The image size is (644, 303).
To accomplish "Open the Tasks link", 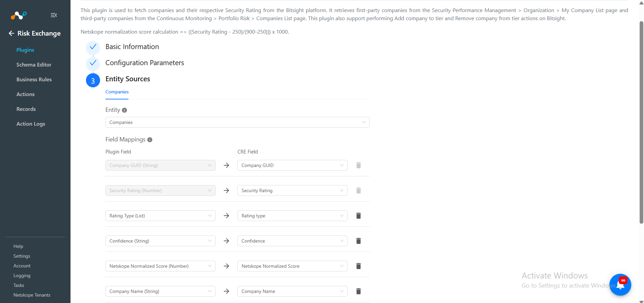I will point(19,285).
